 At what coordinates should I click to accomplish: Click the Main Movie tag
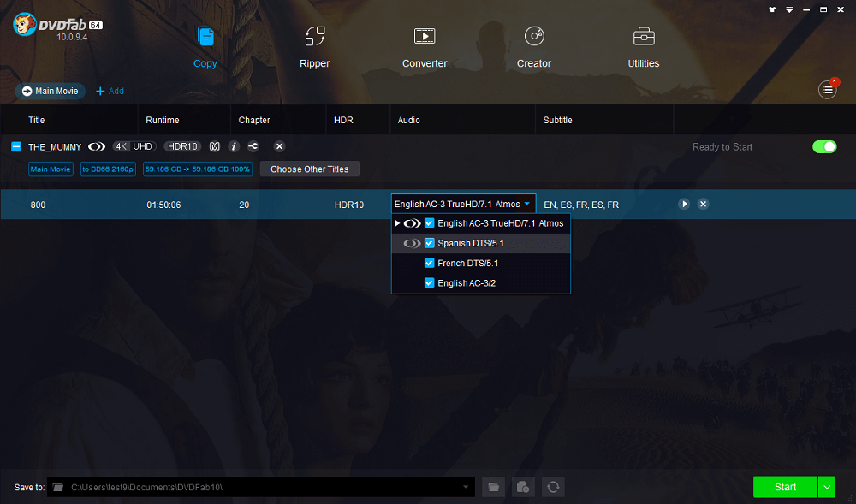pos(51,169)
